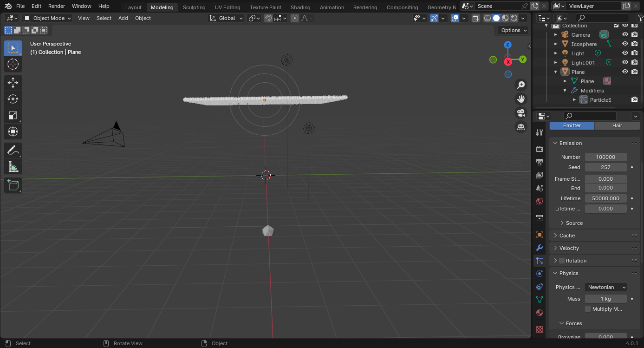The width and height of the screenshot is (644, 348).
Task: Toggle eye visibility of Light.001
Action: [x=625, y=62]
